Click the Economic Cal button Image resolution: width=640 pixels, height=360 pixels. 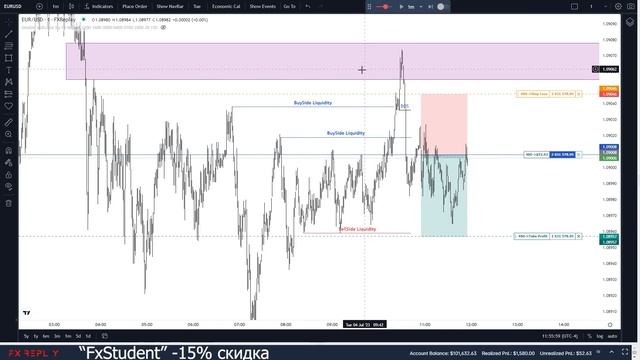pyautogui.click(x=226, y=7)
